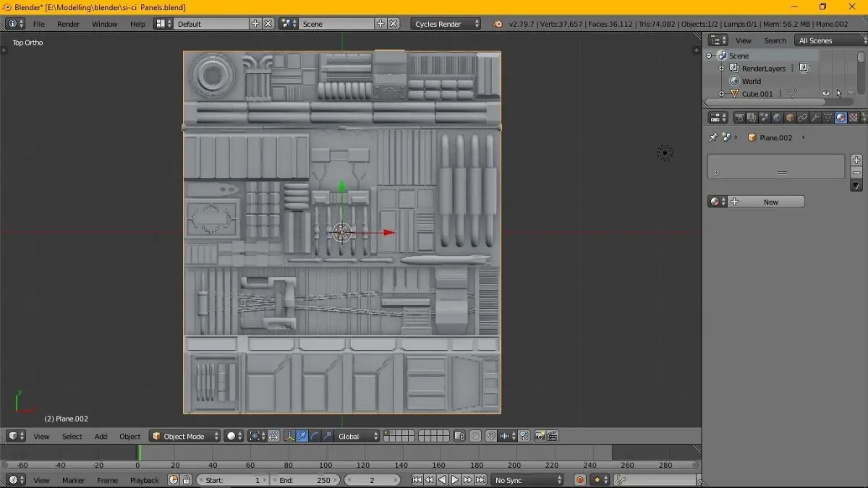Open the Window menu
Screen dimensions: 868x488
pyautogui.click(x=104, y=24)
